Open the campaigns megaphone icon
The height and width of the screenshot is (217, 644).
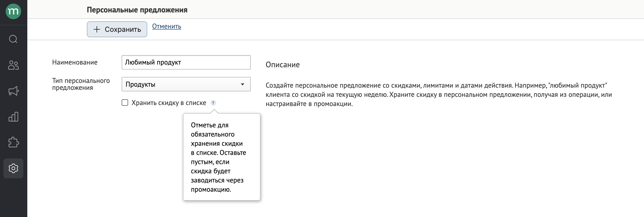point(13,91)
